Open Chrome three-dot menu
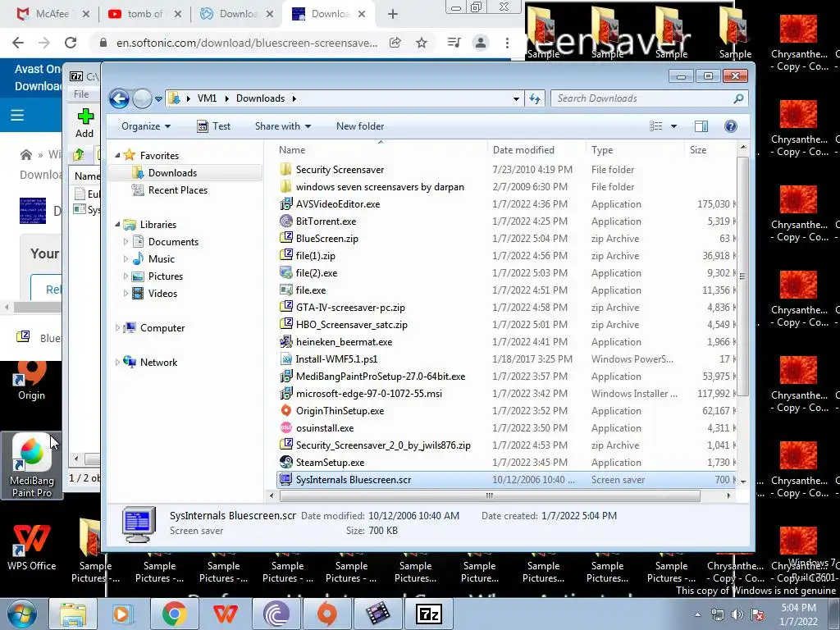This screenshot has width=840, height=630. 507,43
